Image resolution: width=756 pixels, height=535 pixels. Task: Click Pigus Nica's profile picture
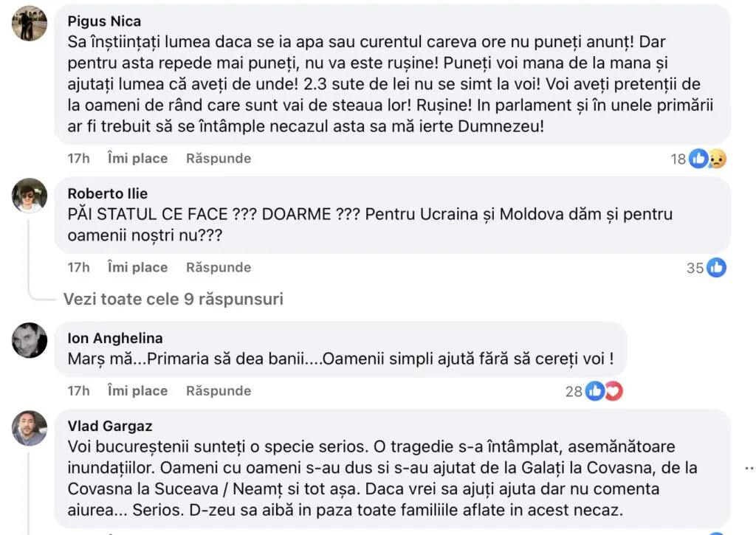point(30,24)
